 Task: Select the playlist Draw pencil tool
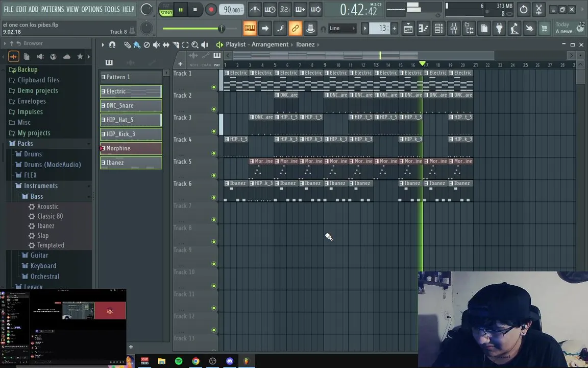pyautogui.click(x=128, y=45)
